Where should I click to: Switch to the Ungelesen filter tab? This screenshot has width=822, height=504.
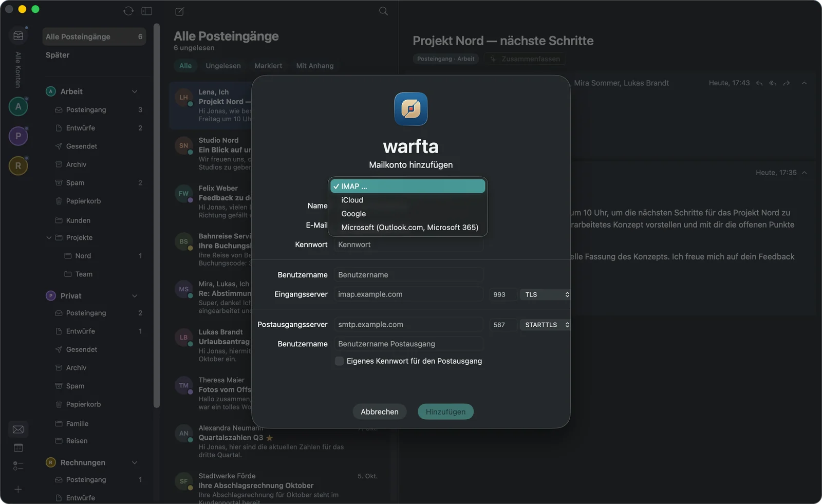pyautogui.click(x=223, y=66)
